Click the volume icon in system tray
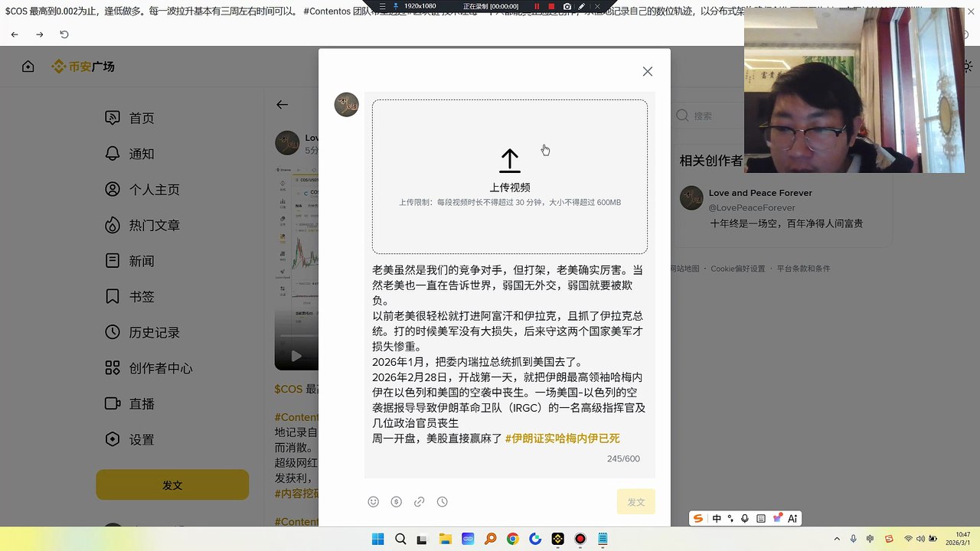 click(x=921, y=540)
